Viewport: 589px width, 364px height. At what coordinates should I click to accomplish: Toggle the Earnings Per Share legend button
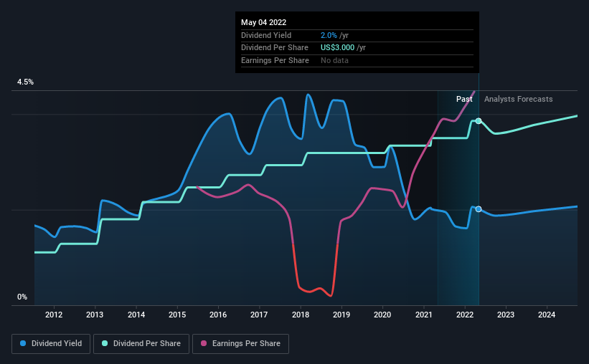click(x=240, y=344)
